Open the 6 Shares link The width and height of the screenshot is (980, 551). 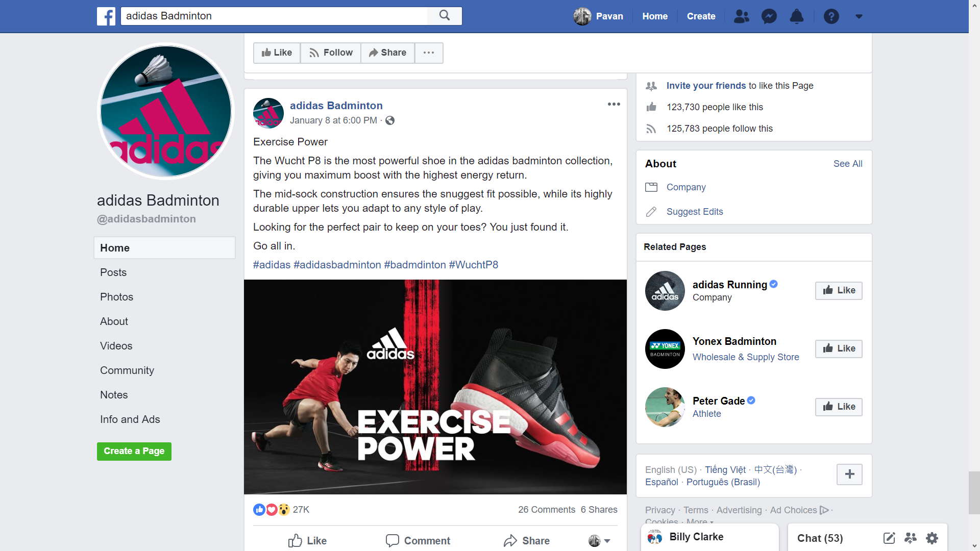(x=599, y=510)
